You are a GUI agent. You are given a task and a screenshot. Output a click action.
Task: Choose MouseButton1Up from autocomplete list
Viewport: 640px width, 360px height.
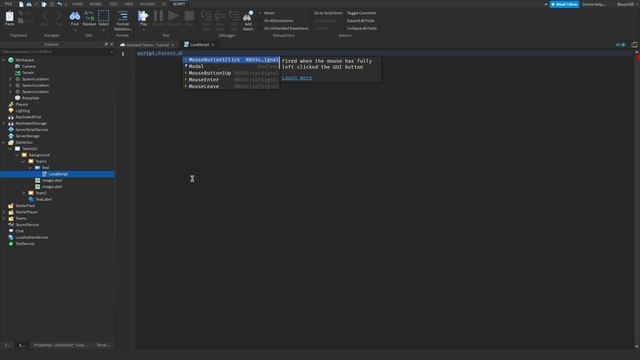231,73
